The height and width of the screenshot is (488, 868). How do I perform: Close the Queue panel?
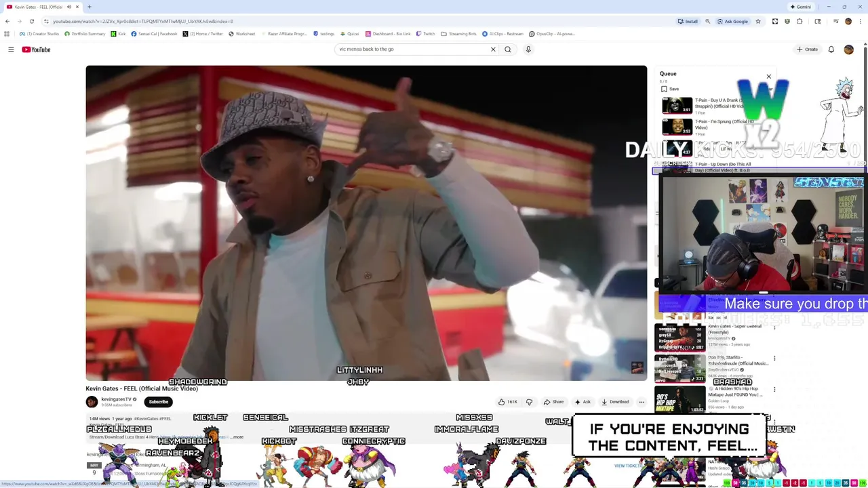click(768, 77)
